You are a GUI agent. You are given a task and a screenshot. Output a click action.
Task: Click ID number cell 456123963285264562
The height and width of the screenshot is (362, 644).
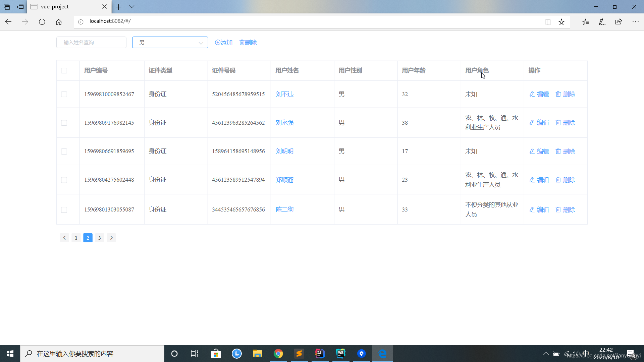238,123
